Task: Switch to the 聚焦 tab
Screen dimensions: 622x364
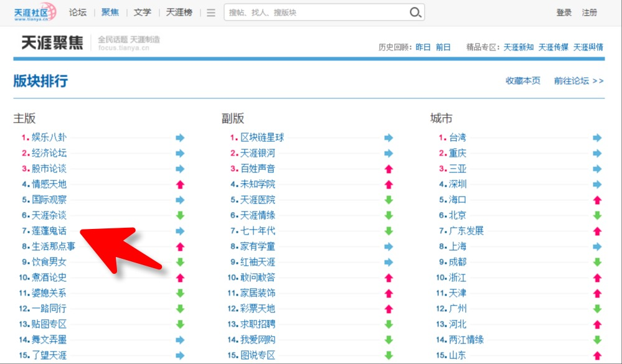Action: pos(110,12)
